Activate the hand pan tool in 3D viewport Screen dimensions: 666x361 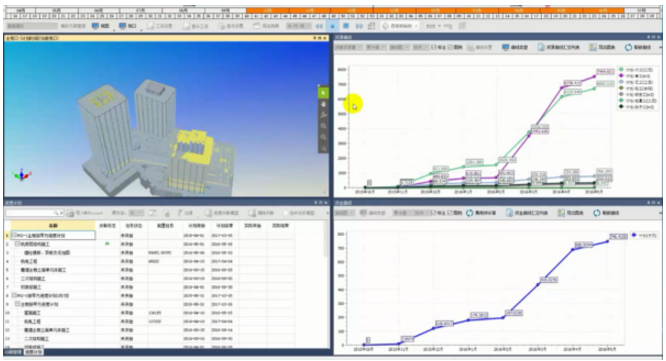(323, 104)
